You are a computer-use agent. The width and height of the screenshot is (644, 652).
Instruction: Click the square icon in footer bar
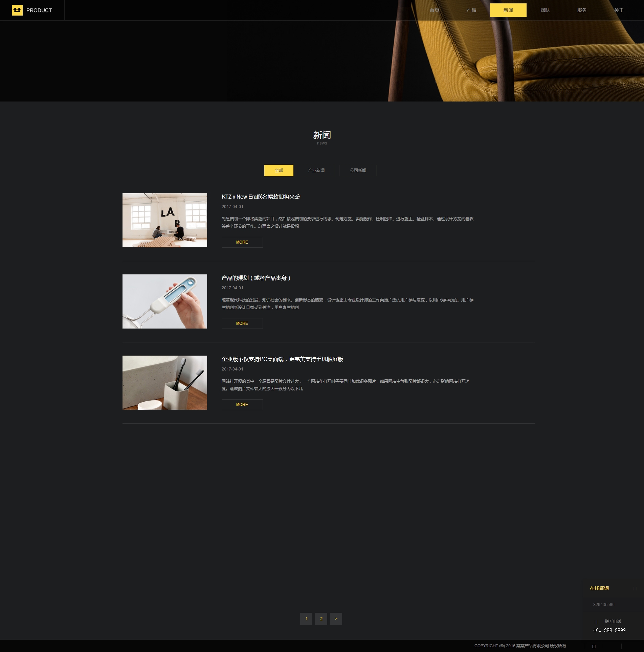click(x=594, y=646)
